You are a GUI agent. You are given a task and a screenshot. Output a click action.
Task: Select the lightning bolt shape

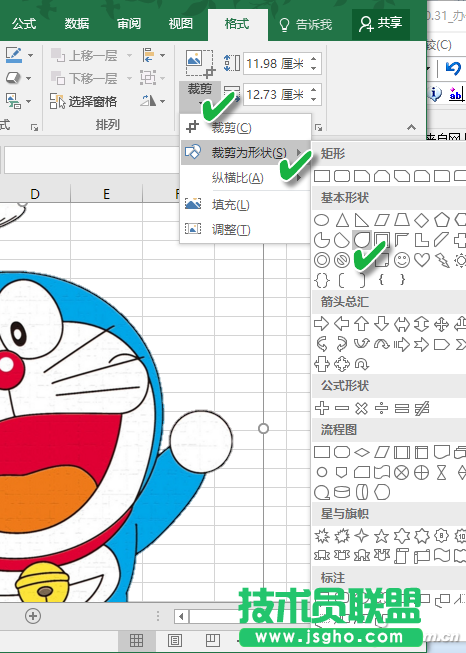(442, 260)
